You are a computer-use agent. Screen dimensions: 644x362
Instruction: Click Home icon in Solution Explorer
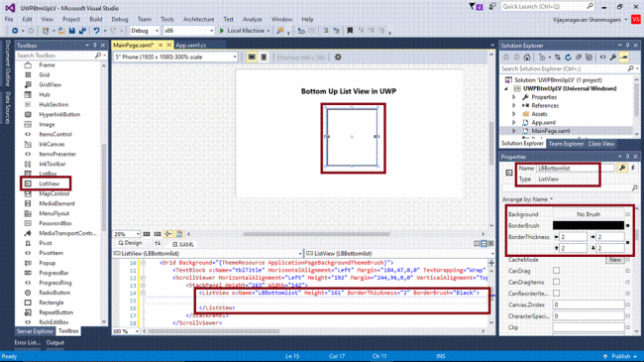click(527, 58)
